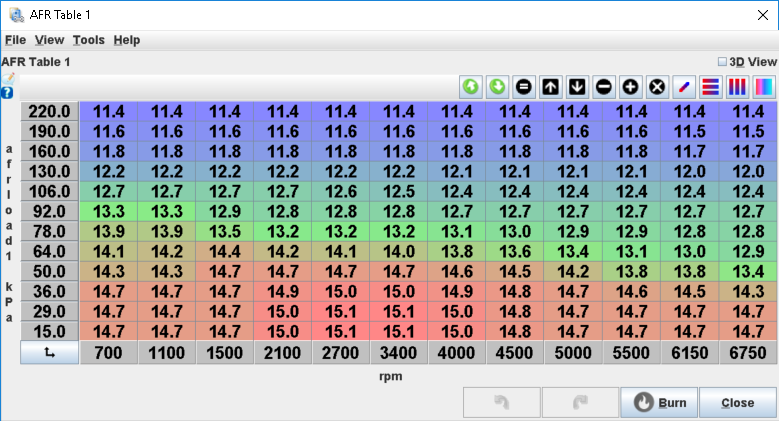This screenshot has width=779, height=421.
Task: Open the pencil note icon under table title
Action: [8, 77]
